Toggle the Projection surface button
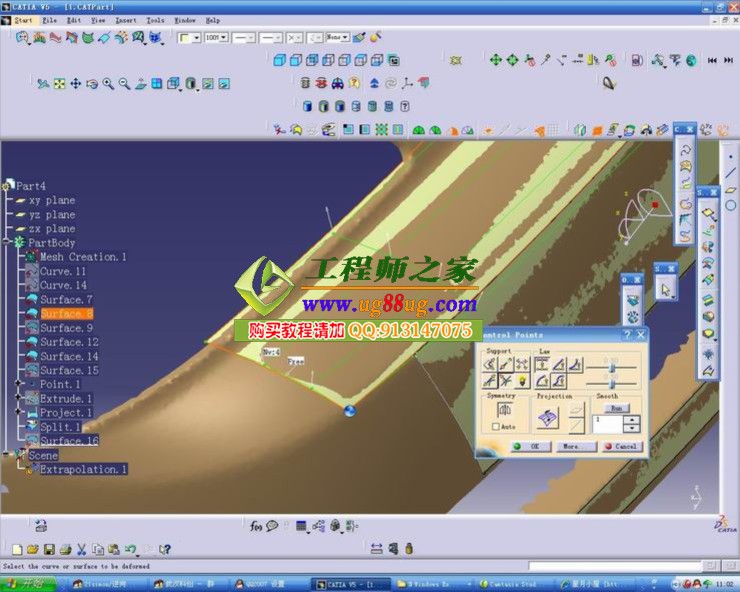This screenshot has width=740, height=592. [x=547, y=419]
